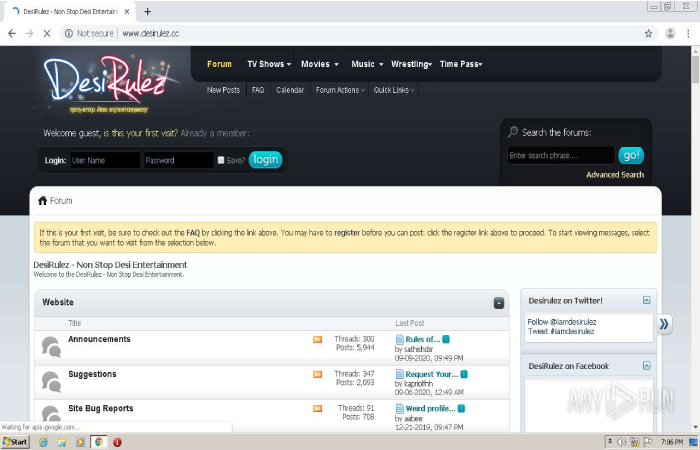Click the sidebar double-arrow toggle tab
The height and width of the screenshot is (450, 700).
pos(664,324)
